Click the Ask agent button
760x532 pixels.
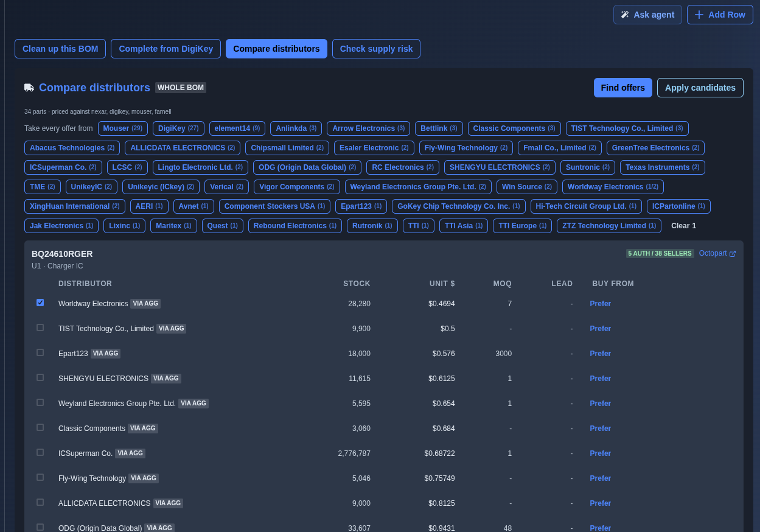(x=647, y=15)
